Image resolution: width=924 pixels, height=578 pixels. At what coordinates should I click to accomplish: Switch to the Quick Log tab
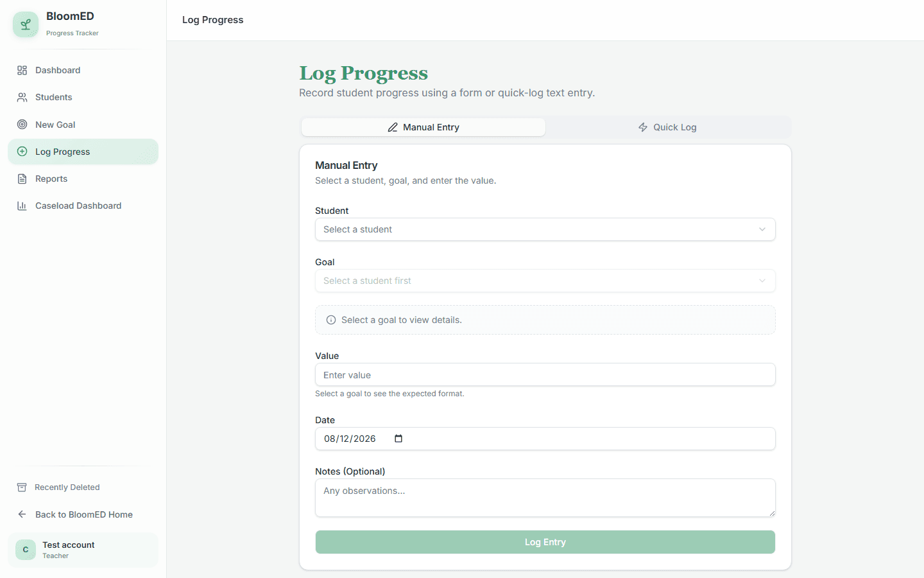point(667,127)
